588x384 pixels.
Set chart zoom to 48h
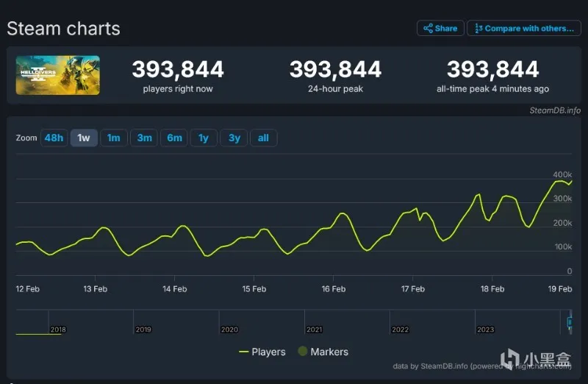point(54,138)
